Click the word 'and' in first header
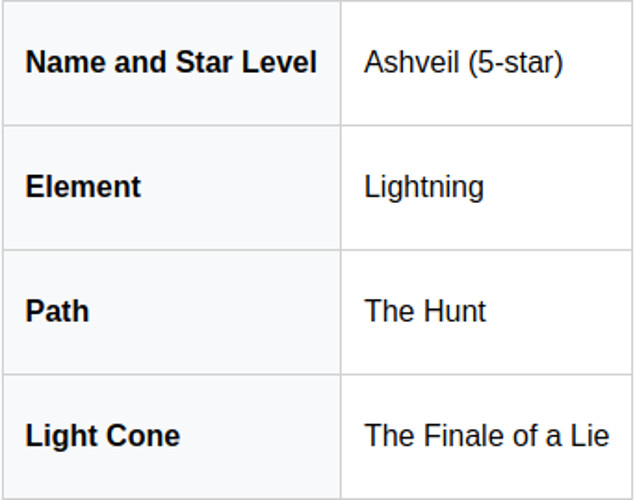 141,63
